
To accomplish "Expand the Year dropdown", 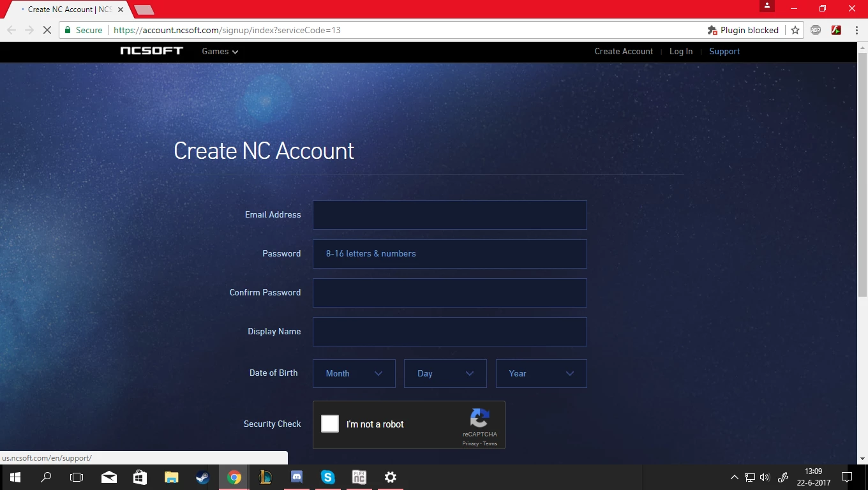I will click(x=541, y=374).
